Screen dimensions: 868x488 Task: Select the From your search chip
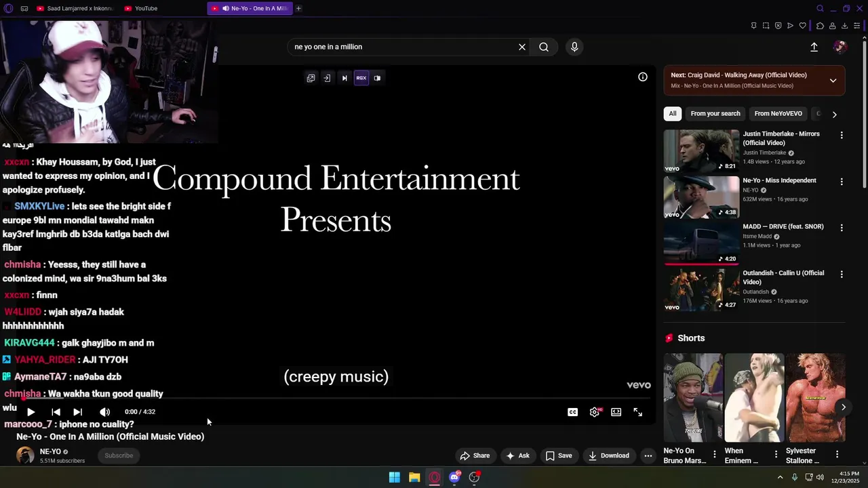[715, 114]
